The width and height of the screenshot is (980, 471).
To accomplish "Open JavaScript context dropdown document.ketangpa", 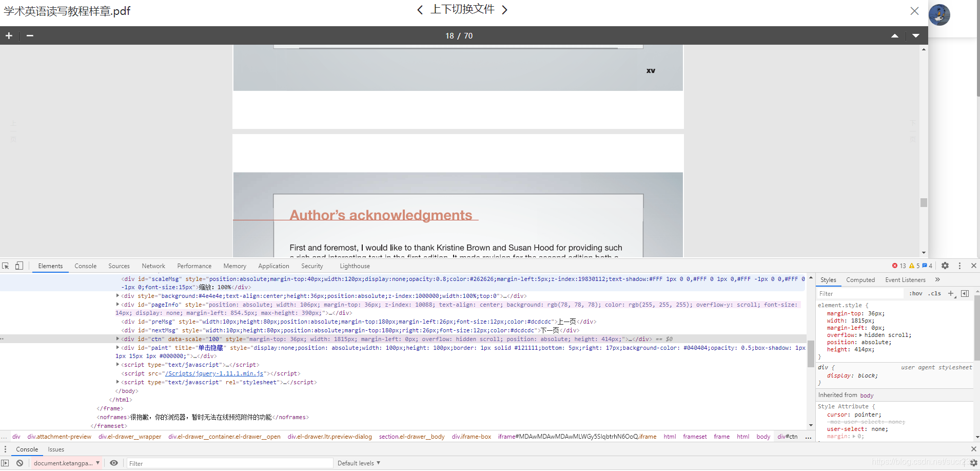I will pos(67,463).
